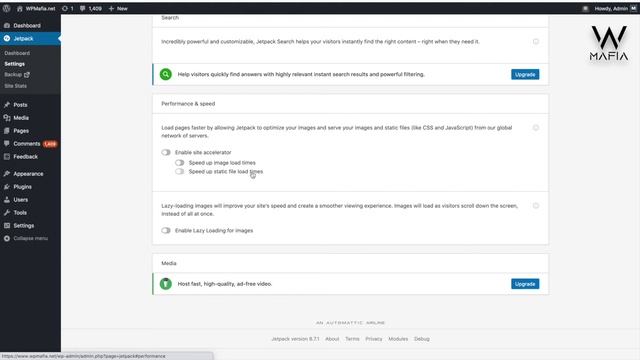Click 'Host fast, high-quality, ad-free video' text
Screen dimensions: 640x360
(225, 284)
